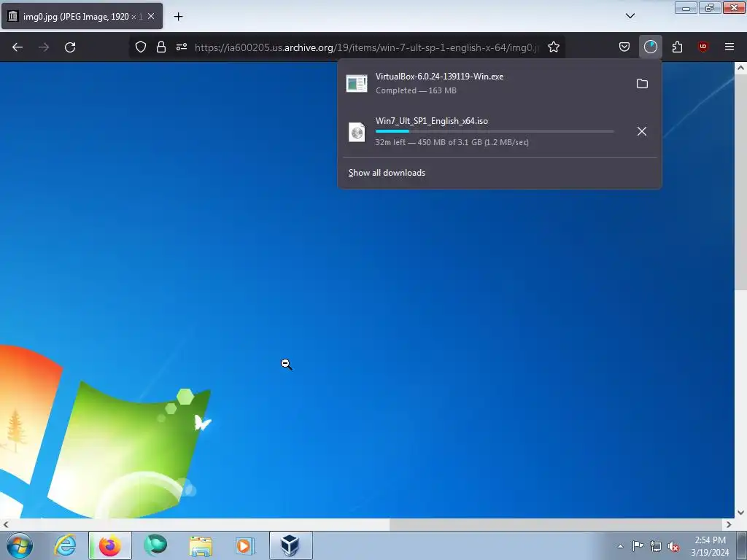Open the uBlock Origin extension
Screen dimensions: 747x560
click(703, 47)
